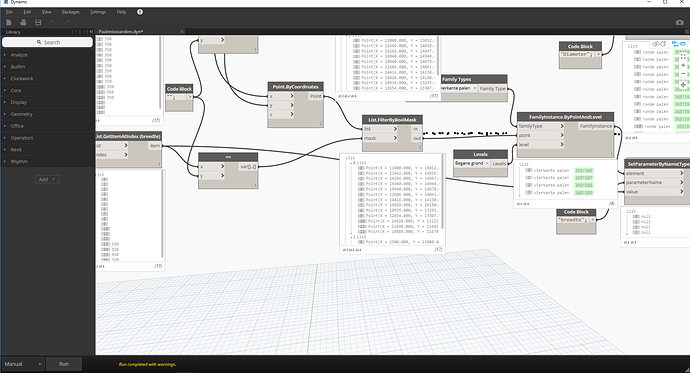The height and width of the screenshot is (373, 690).
Task: Open Levels Begane grond dropdown
Action: (472, 163)
